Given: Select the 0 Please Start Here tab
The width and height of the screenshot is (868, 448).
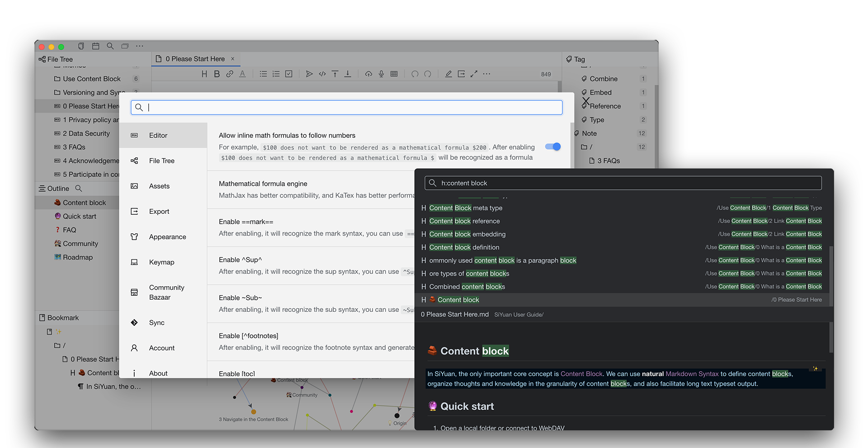Looking at the screenshot, I should pos(195,59).
